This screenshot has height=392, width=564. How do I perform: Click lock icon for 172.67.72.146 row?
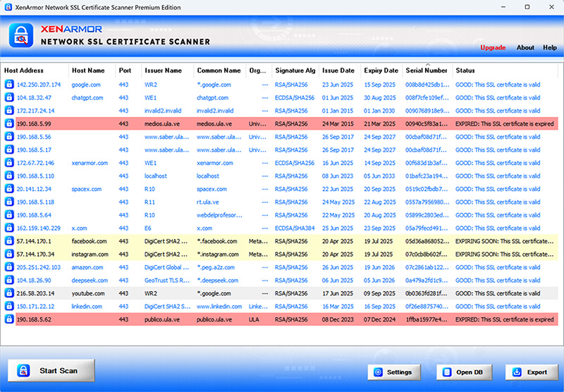click(9, 163)
